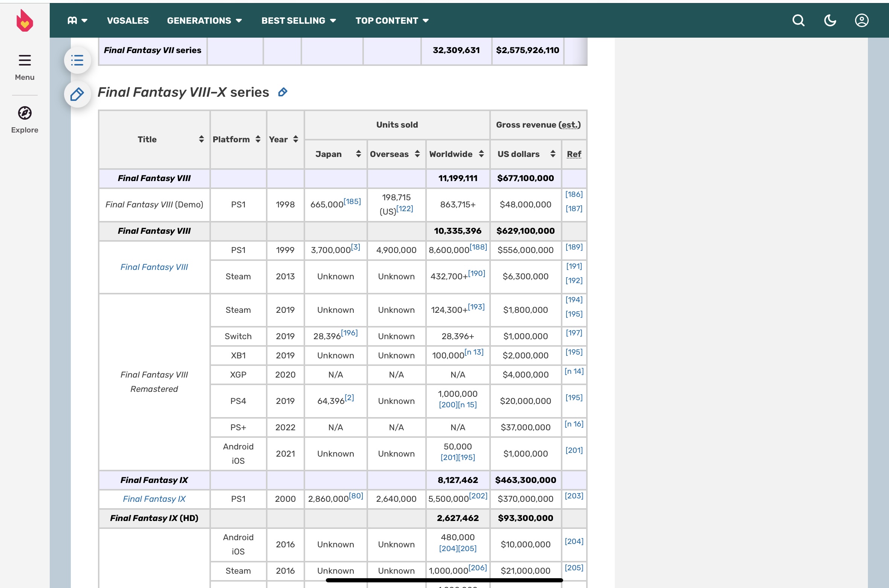The height and width of the screenshot is (588, 889).
Task: Open the VGSALES wiki link
Action: point(128,21)
